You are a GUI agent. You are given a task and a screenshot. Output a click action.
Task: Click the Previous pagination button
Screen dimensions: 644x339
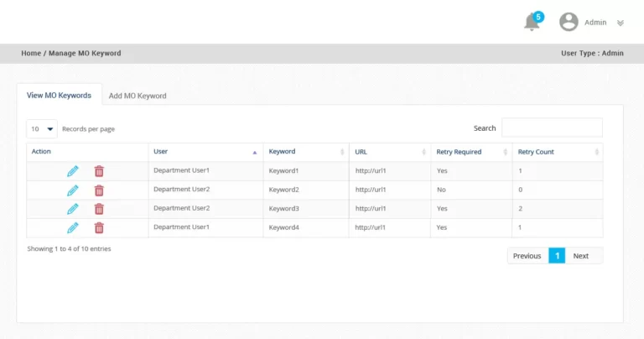click(527, 256)
